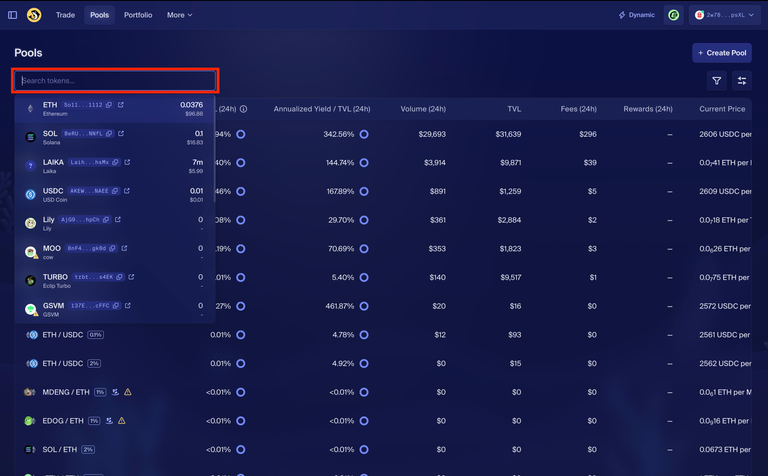768x476 pixels.
Task: Click warning icon on MDENG / ETH row
Action: (127, 392)
